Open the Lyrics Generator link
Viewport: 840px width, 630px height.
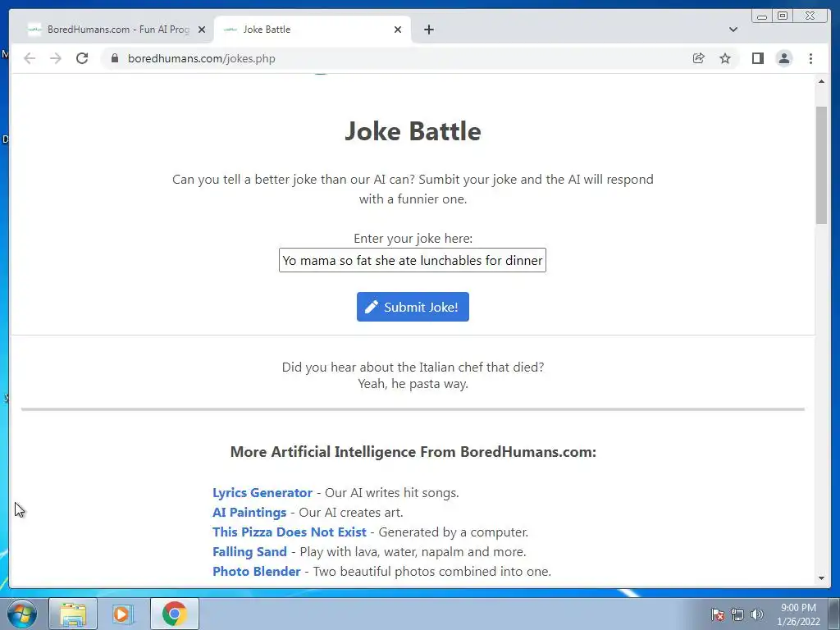pyautogui.click(x=262, y=493)
